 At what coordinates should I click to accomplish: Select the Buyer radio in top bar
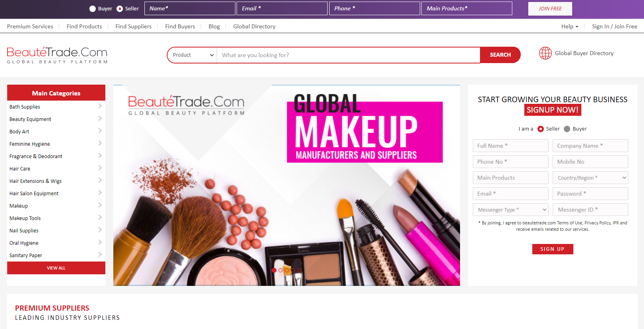93,9
